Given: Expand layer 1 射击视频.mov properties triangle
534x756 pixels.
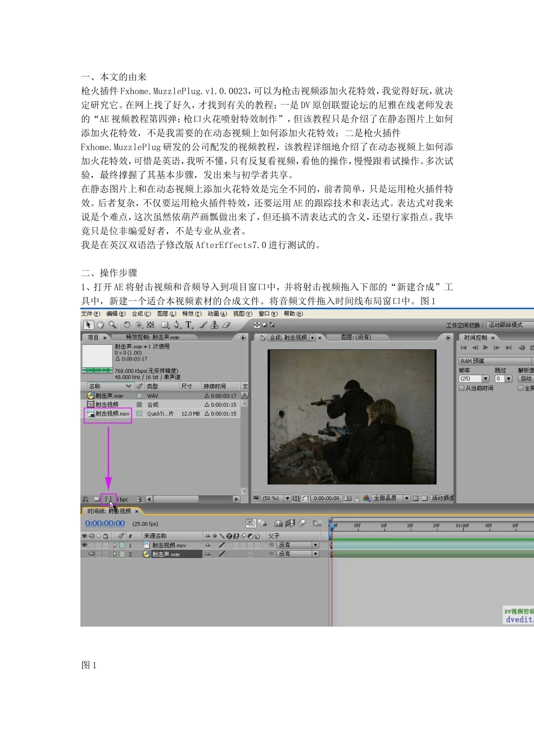Looking at the screenshot, I should (115, 545).
